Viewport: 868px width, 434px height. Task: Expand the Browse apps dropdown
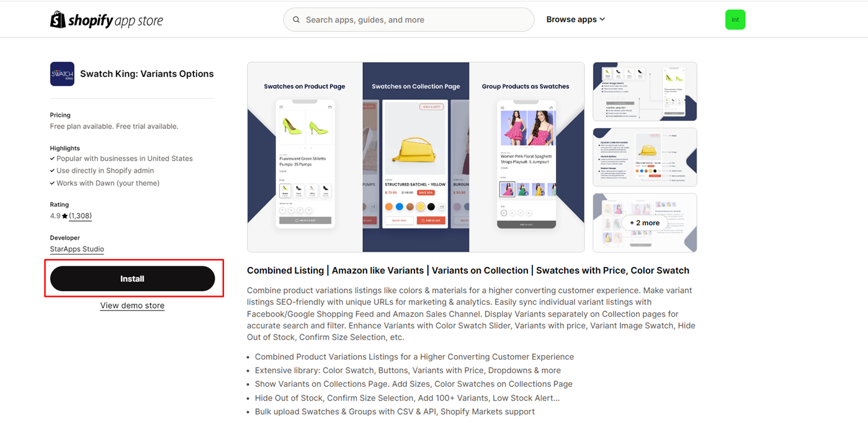coord(576,20)
